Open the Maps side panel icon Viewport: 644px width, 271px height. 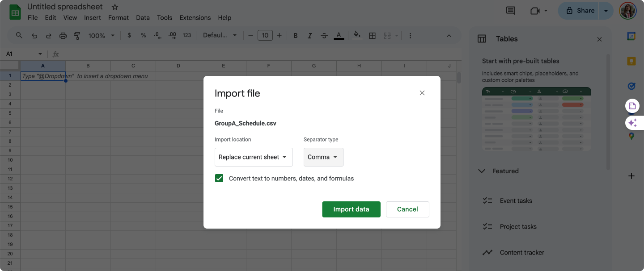pyautogui.click(x=631, y=136)
